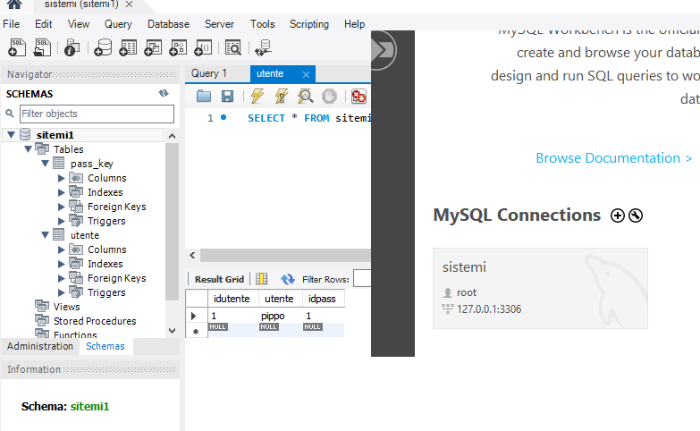
Task: Open the Edit menu
Action: pos(43,24)
